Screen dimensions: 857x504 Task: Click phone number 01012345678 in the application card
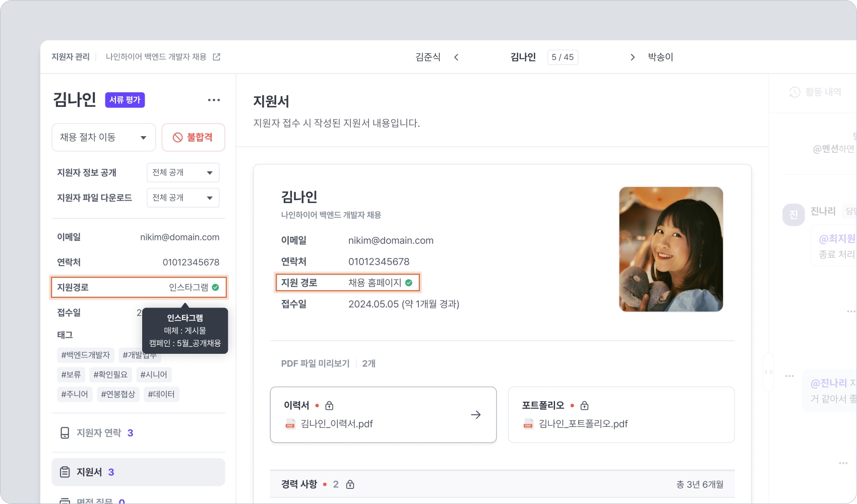379,262
